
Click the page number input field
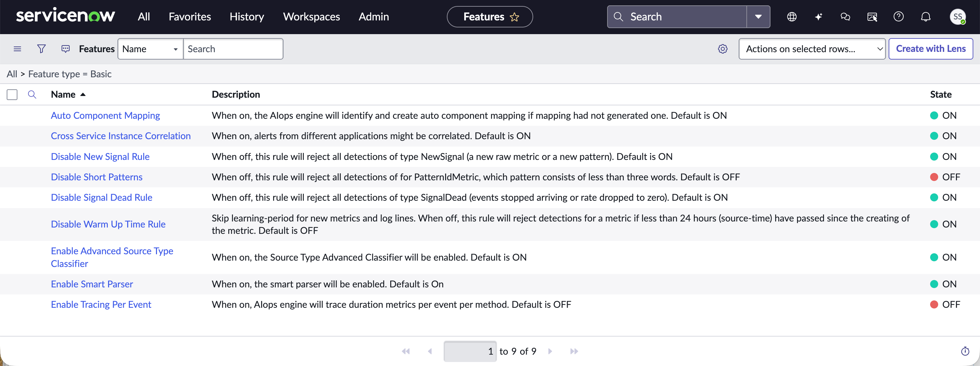pyautogui.click(x=470, y=351)
